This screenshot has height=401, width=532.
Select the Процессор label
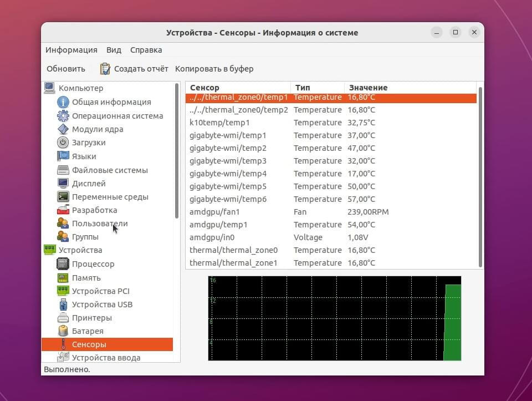93,264
